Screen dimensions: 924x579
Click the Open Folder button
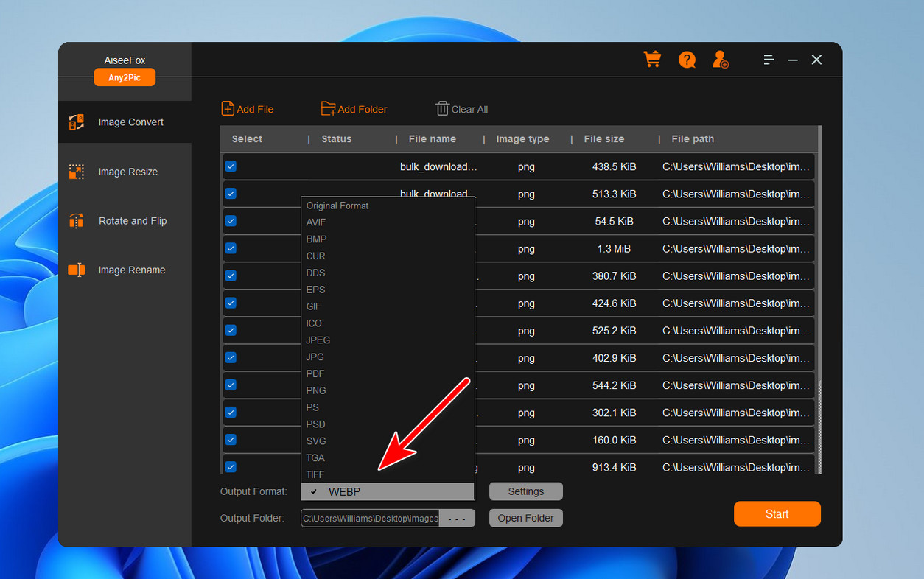526,518
